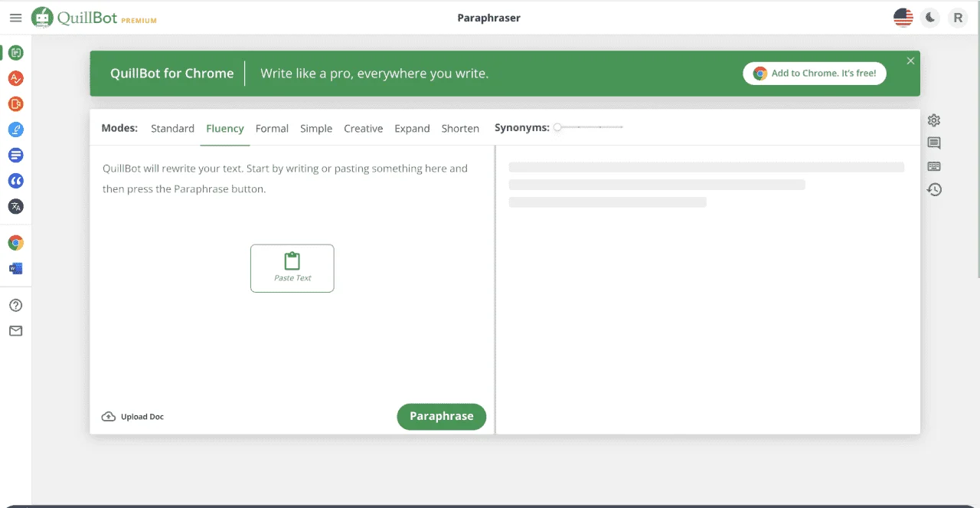The image size is (980, 508).
Task: Select the Shorten mode
Action: (460, 129)
